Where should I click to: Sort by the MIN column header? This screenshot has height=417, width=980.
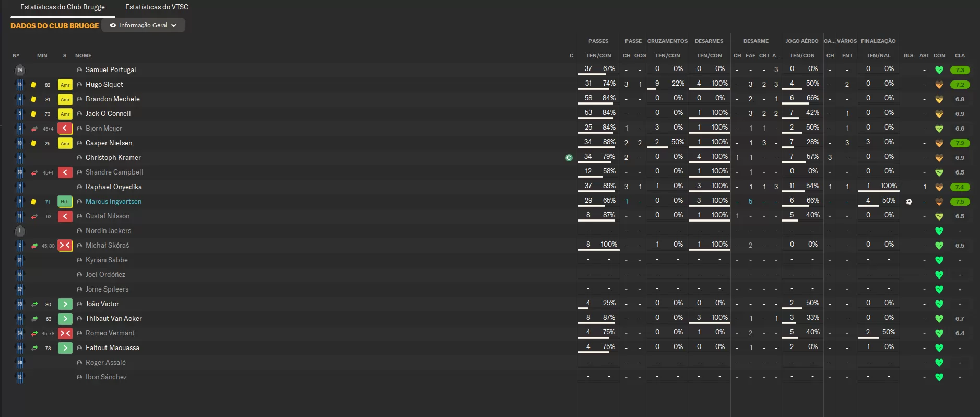42,56
